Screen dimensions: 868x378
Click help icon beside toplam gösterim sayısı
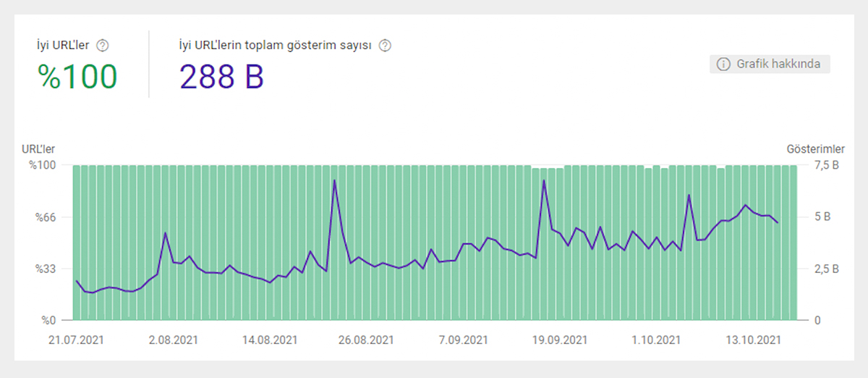[386, 46]
